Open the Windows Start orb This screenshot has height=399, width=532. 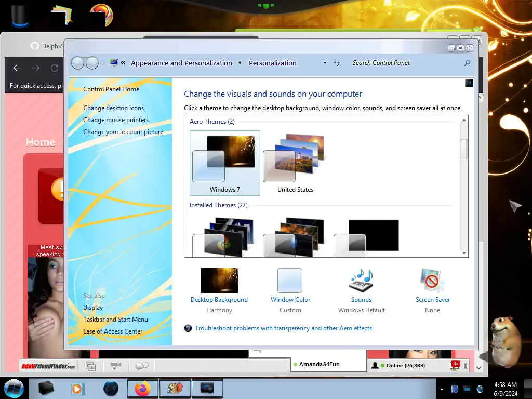click(x=14, y=389)
